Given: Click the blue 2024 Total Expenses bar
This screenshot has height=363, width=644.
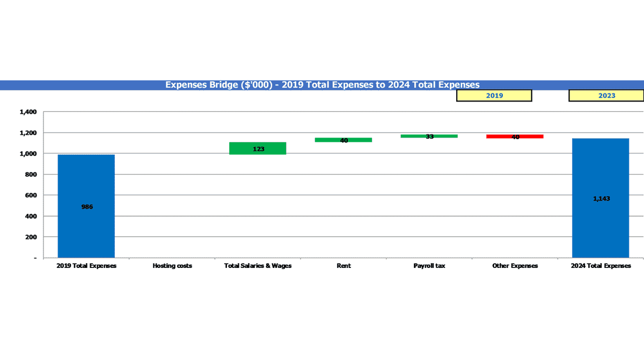Looking at the screenshot, I should tap(601, 198).
